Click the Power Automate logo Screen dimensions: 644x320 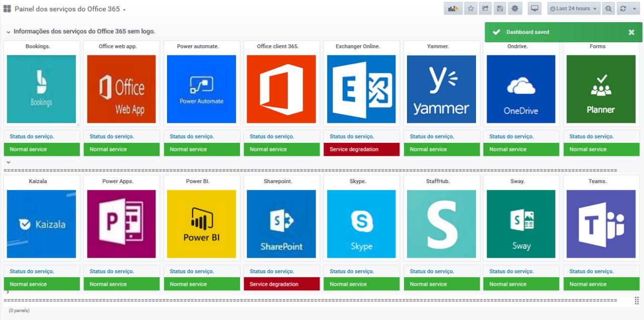[201, 89]
